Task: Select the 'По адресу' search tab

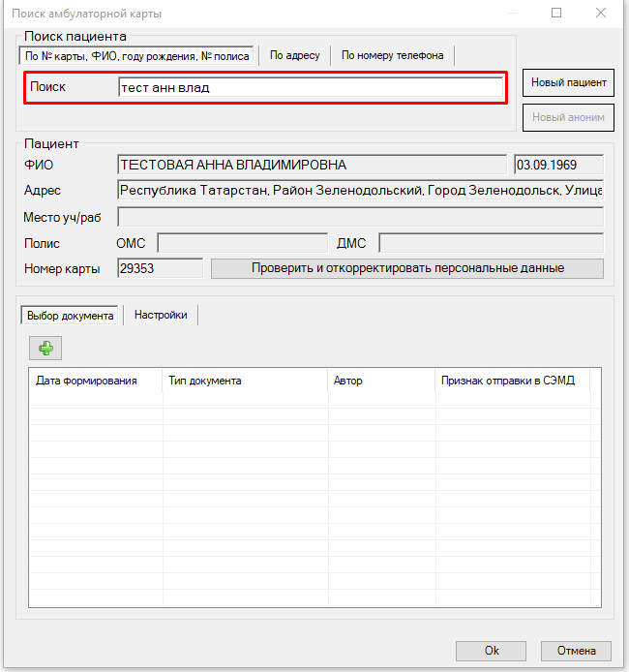Action: tap(294, 55)
